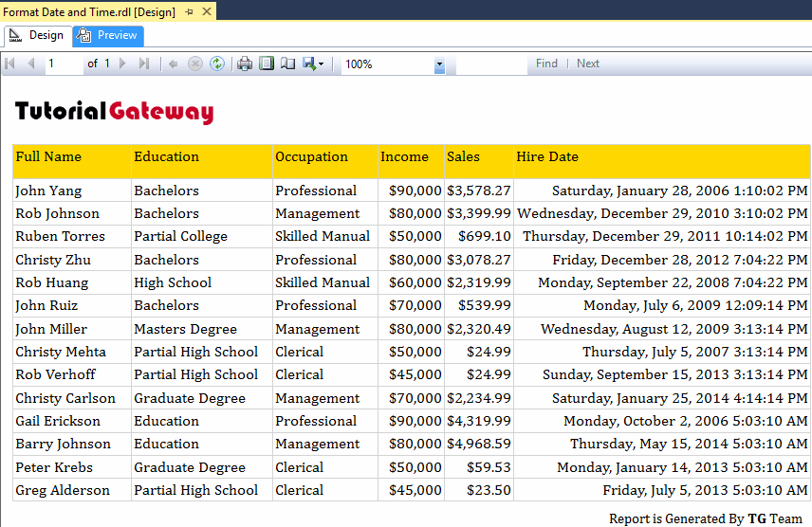Select the Gail Erickson name cell
Viewport: 812px width, 527px height.
[x=72, y=422]
